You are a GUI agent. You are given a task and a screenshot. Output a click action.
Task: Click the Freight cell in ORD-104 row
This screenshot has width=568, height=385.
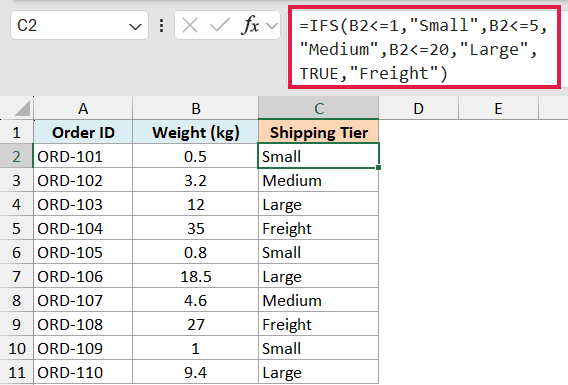click(319, 228)
